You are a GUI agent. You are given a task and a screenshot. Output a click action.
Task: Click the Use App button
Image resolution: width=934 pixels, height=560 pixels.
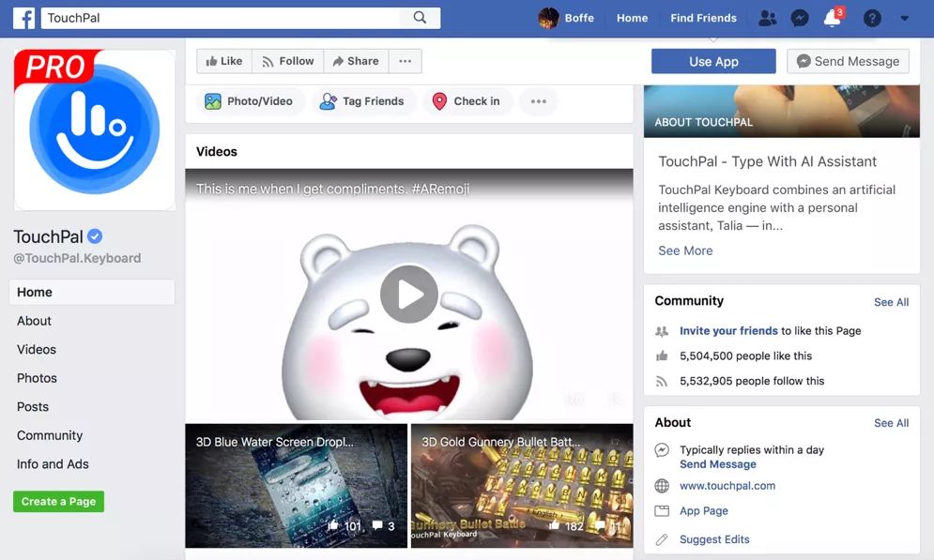[713, 61]
